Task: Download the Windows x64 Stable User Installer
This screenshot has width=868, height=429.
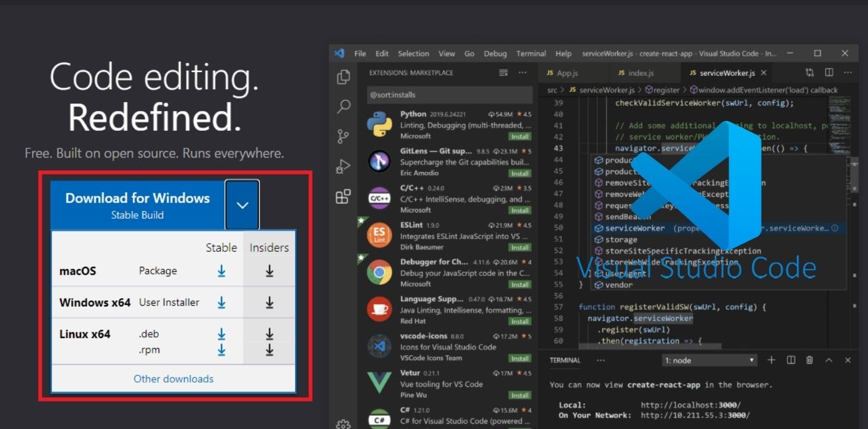Action: click(221, 302)
